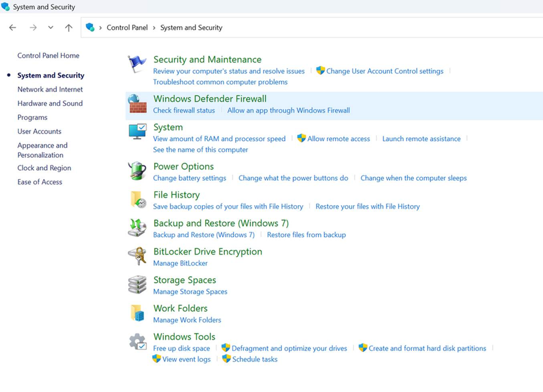The height and width of the screenshot is (392, 543).
Task: Click Save backup copies with File History
Action: coord(228,206)
